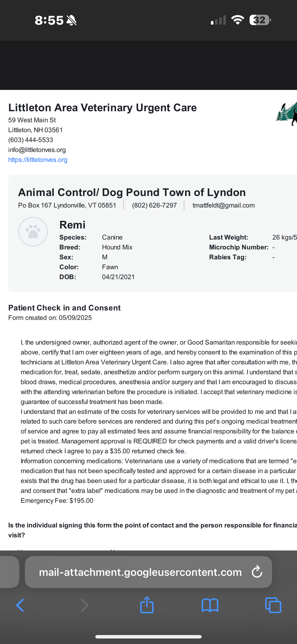Viewport: 297px width, 644px height.
Task: Open the Bookmarks book icon
Action: point(210,605)
